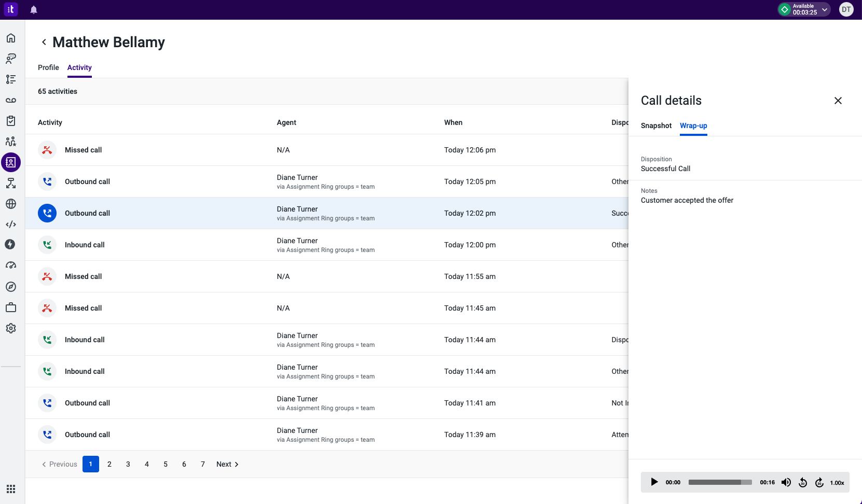The width and height of the screenshot is (862, 504).
Task: Mute the call recording volume
Action: coord(786,482)
